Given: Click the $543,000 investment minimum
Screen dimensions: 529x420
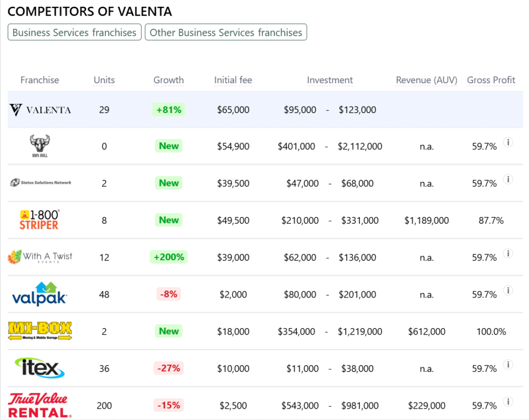Looking at the screenshot, I should tap(300, 406).
